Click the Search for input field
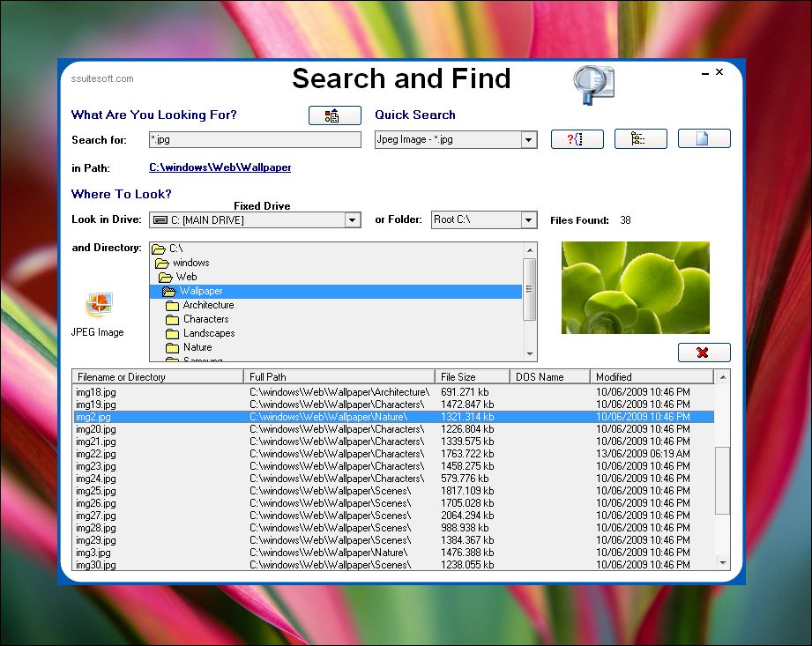 pyautogui.click(x=255, y=139)
